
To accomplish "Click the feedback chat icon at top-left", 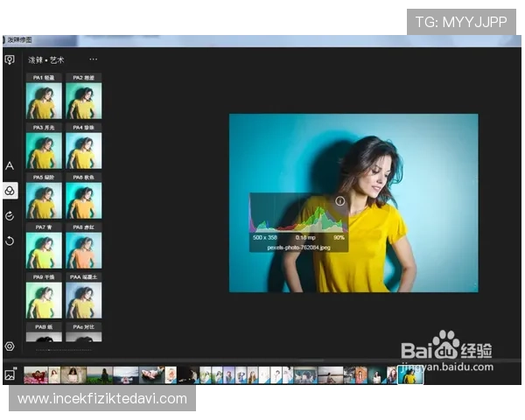I will click(10, 60).
